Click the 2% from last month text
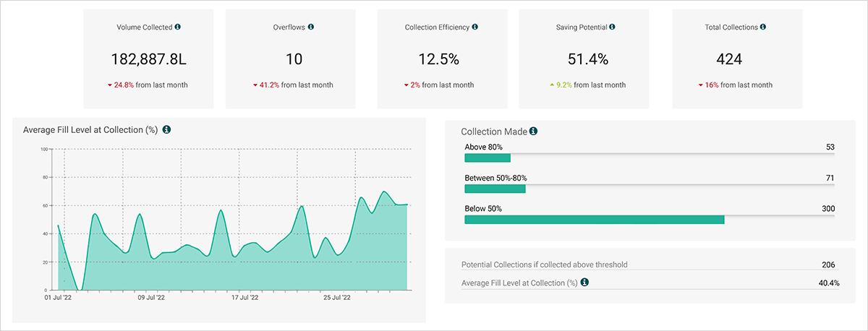Image resolution: width=868 pixels, height=331 pixels. (442, 85)
